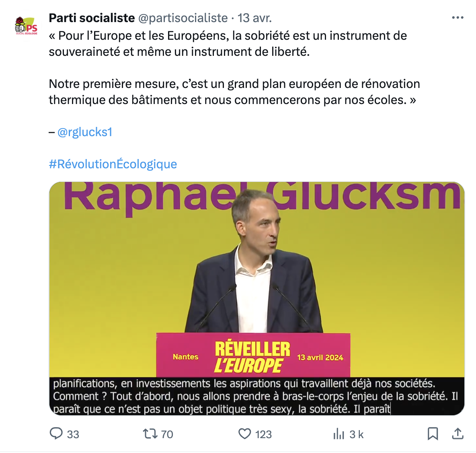Click the 3 k views count
476x453 pixels.
356,435
